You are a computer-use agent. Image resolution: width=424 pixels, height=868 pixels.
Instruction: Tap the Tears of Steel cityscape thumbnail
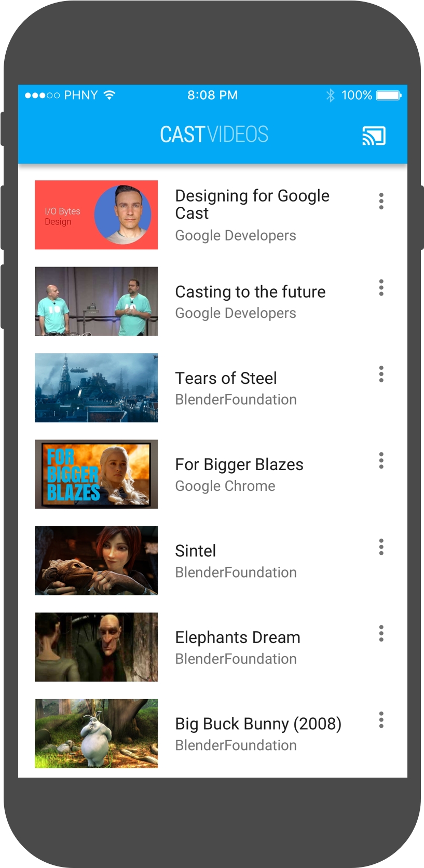click(x=96, y=388)
